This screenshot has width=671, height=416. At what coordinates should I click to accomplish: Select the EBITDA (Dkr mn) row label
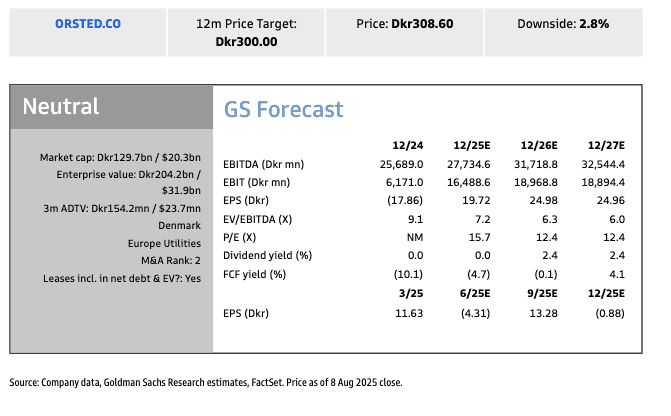[264, 163]
